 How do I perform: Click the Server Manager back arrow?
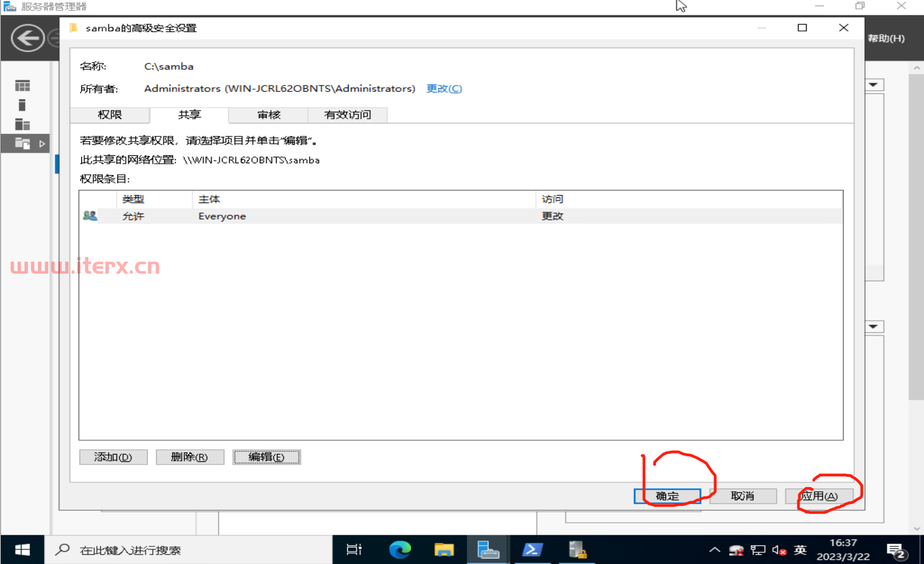[x=28, y=38]
